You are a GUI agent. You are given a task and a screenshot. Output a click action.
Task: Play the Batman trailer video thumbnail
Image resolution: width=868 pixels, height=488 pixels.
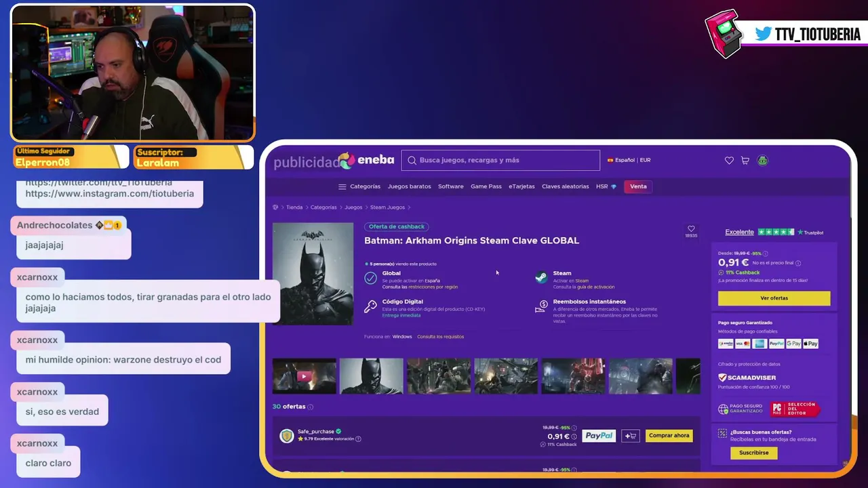304,376
